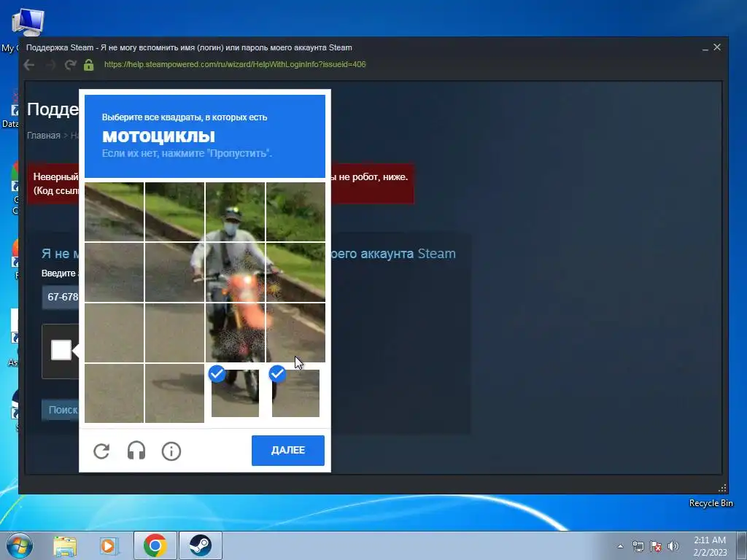Open the Windows Start menu orb

pyautogui.click(x=20, y=545)
